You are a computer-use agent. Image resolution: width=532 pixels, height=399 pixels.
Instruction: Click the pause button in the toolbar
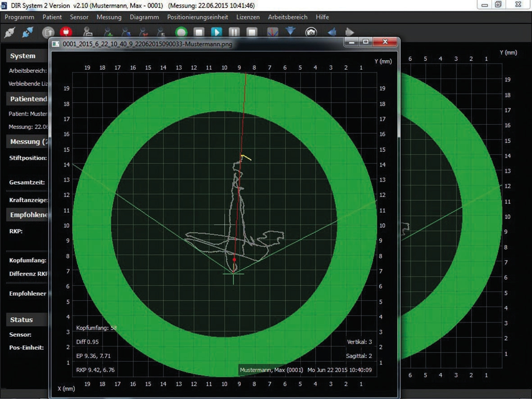click(x=234, y=32)
